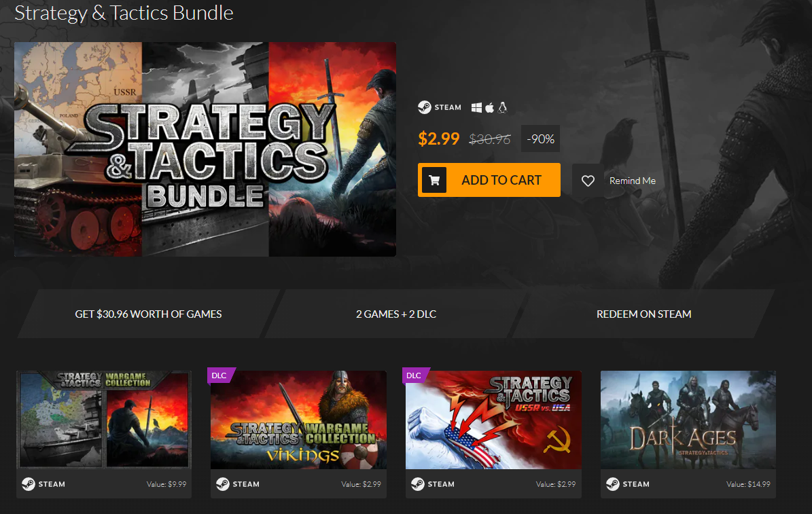Click the 'GET $30.96 WORTH OF GAMES' banner
The image size is (812, 514).
(x=148, y=314)
